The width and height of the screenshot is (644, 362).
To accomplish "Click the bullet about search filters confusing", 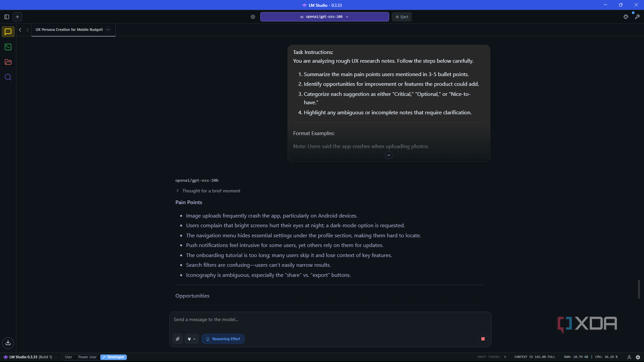I will pos(258,265).
